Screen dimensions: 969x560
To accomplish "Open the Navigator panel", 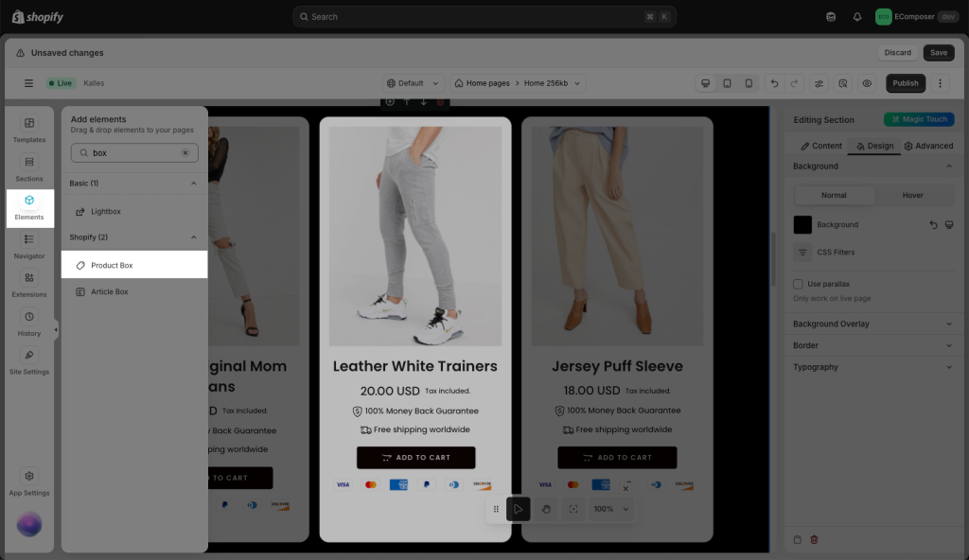I will tap(29, 245).
